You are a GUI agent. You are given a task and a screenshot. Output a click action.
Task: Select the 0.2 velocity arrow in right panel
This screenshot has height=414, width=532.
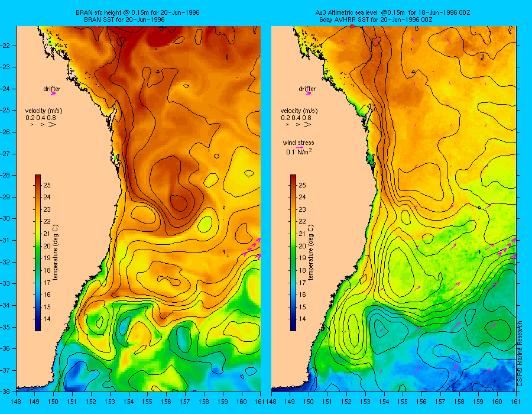pyautogui.click(x=287, y=125)
